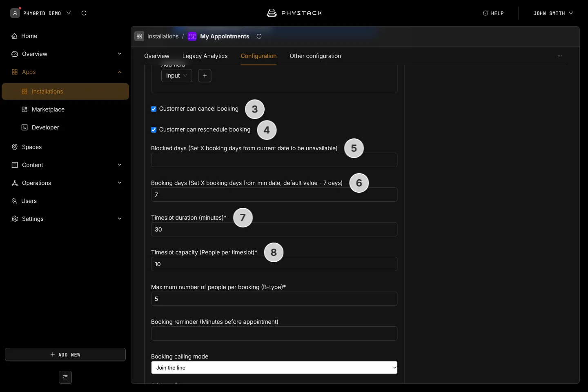Expand the Settings section chevron
588x392 pixels.
[x=120, y=219]
